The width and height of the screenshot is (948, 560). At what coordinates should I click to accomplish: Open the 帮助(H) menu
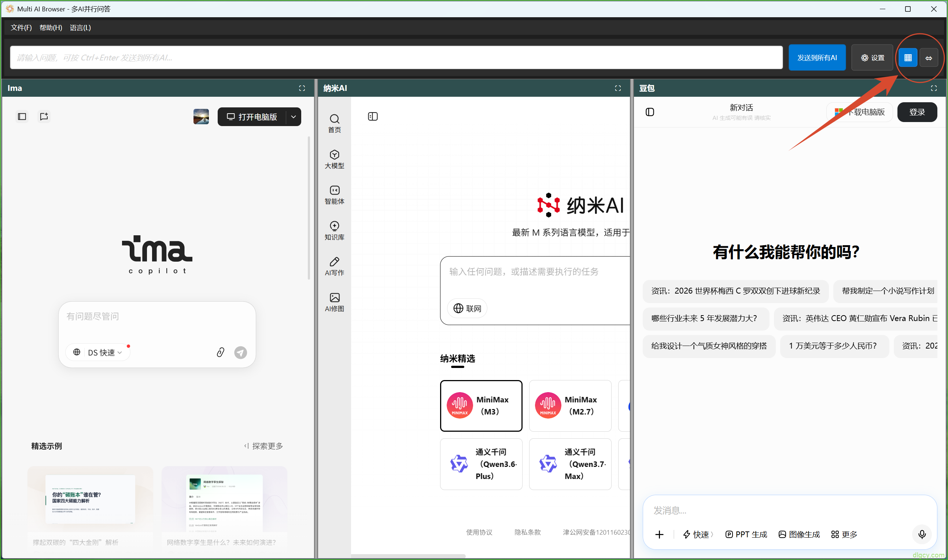(x=51, y=27)
